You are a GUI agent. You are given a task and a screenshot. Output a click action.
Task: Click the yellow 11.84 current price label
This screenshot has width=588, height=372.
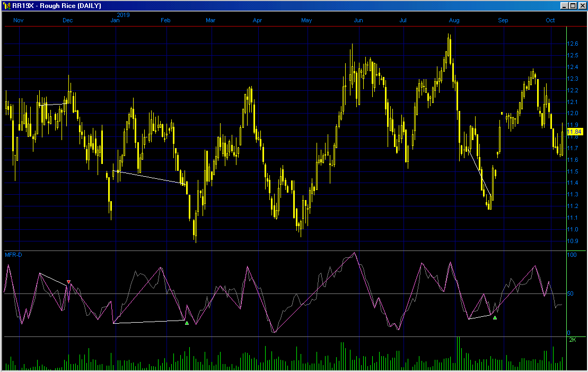575,132
